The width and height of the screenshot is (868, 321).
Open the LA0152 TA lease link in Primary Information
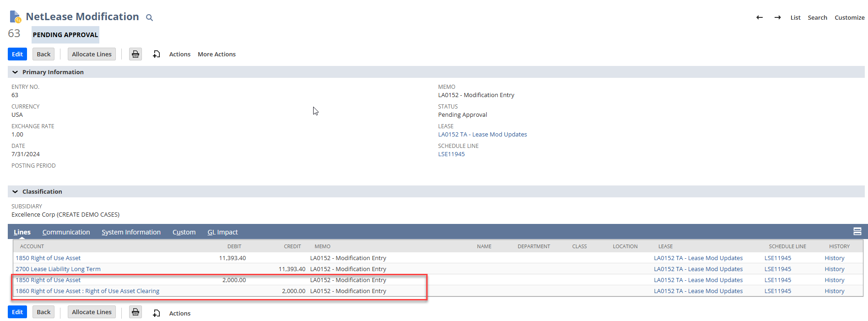(483, 134)
